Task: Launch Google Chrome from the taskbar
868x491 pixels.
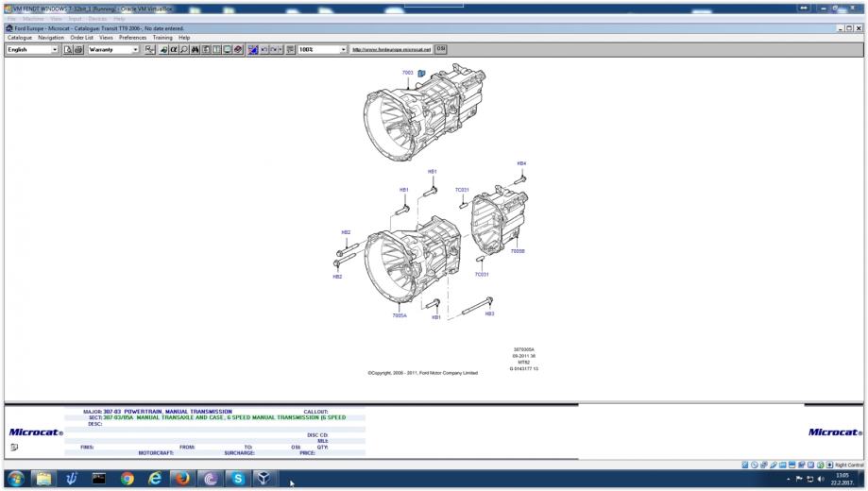Action: [127, 479]
